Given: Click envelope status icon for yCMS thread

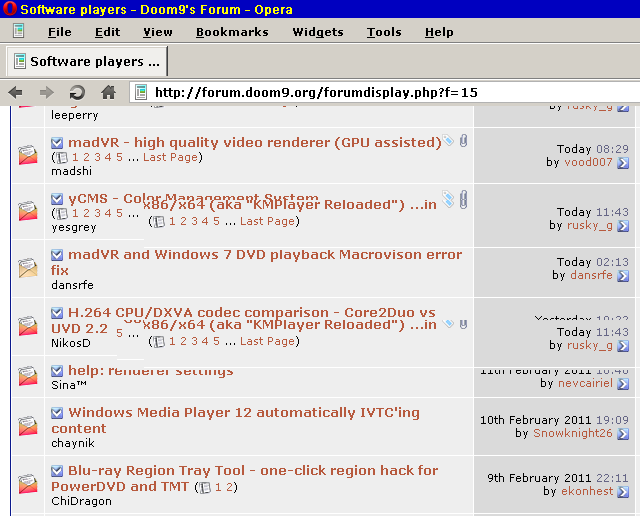Looking at the screenshot, I should pyautogui.click(x=28, y=211).
